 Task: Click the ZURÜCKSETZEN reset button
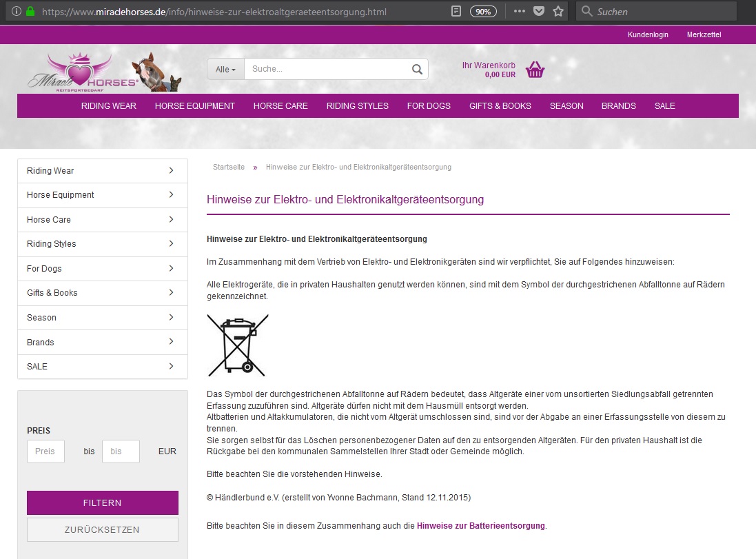coord(103,530)
